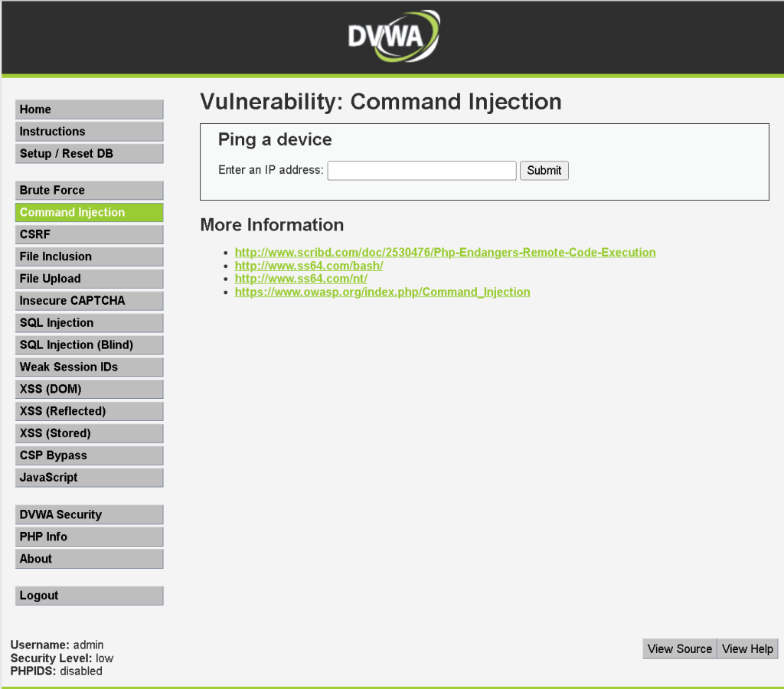
Task: Open XSS (DOM) page
Action: point(89,389)
